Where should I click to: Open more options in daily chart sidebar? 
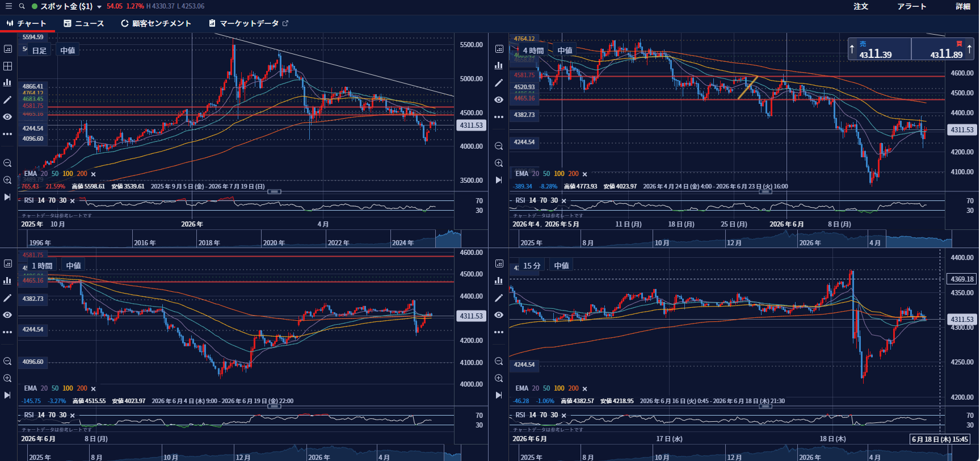click(7, 134)
